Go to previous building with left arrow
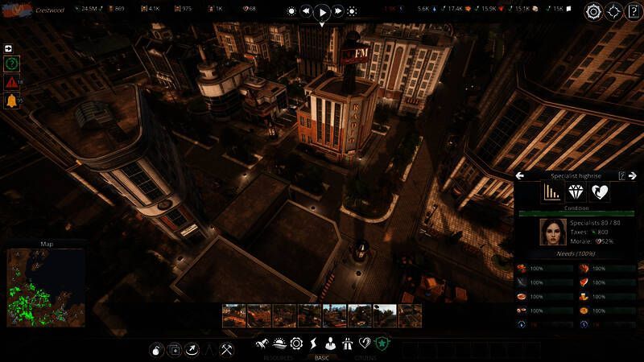Image resolution: width=644 pixels, height=362 pixels. pos(520,175)
